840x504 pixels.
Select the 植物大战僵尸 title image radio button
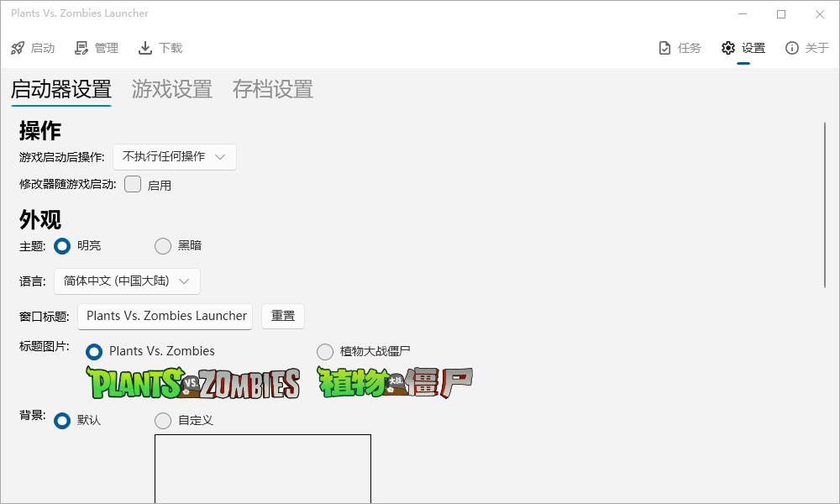pyautogui.click(x=325, y=351)
